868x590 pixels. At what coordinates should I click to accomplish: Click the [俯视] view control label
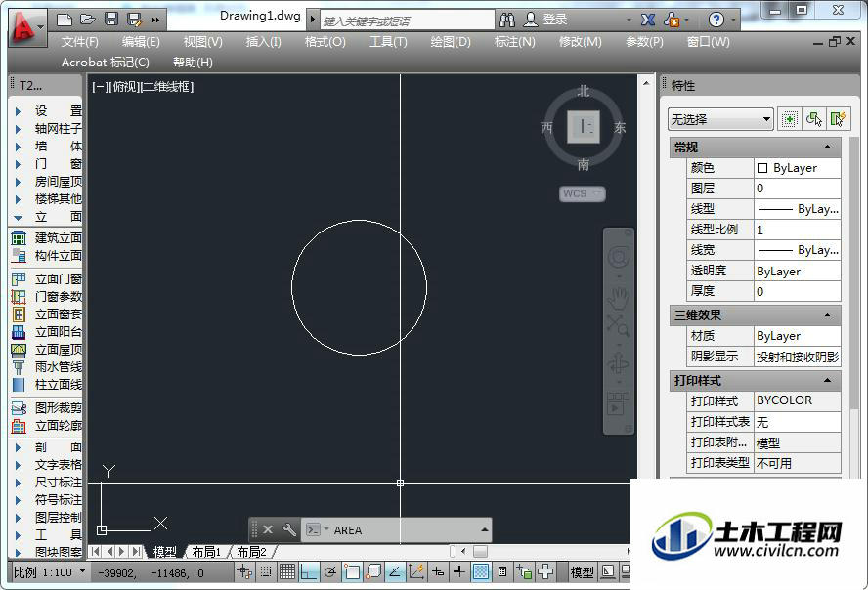coord(124,87)
